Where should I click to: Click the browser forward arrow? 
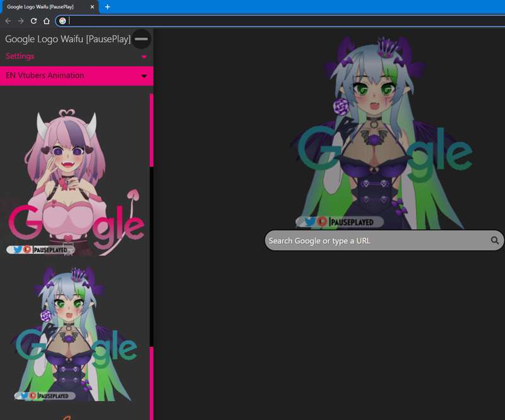point(21,21)
